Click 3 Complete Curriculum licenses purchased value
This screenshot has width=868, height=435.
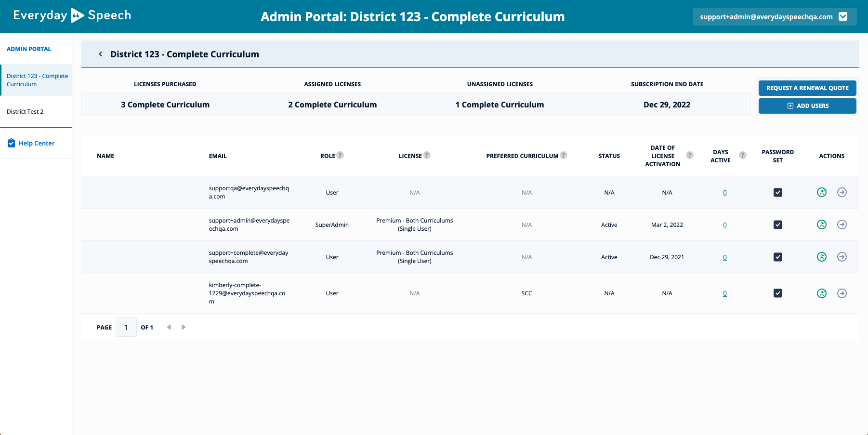coord(165,105)
